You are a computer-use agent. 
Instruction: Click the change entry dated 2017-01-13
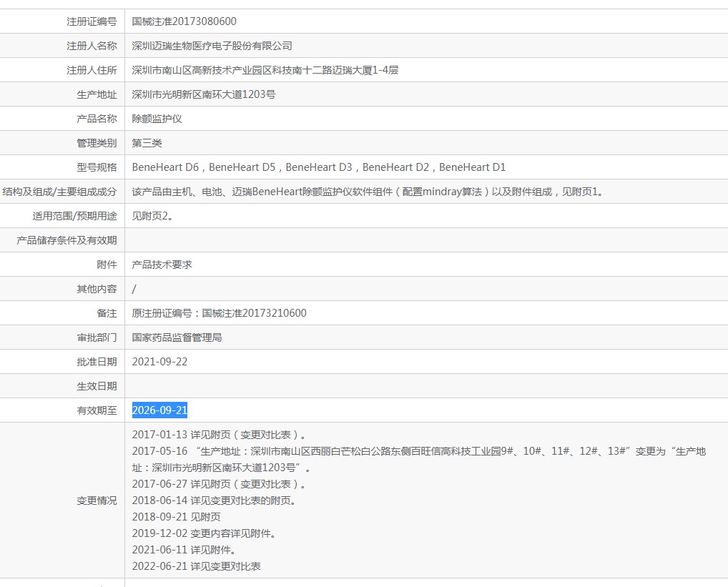[219, 435]
